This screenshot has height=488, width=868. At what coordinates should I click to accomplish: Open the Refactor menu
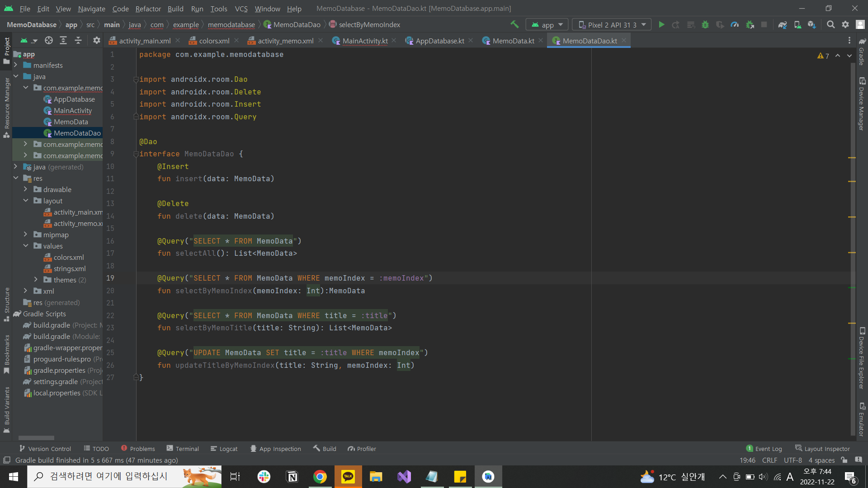(x=148, y=9)
